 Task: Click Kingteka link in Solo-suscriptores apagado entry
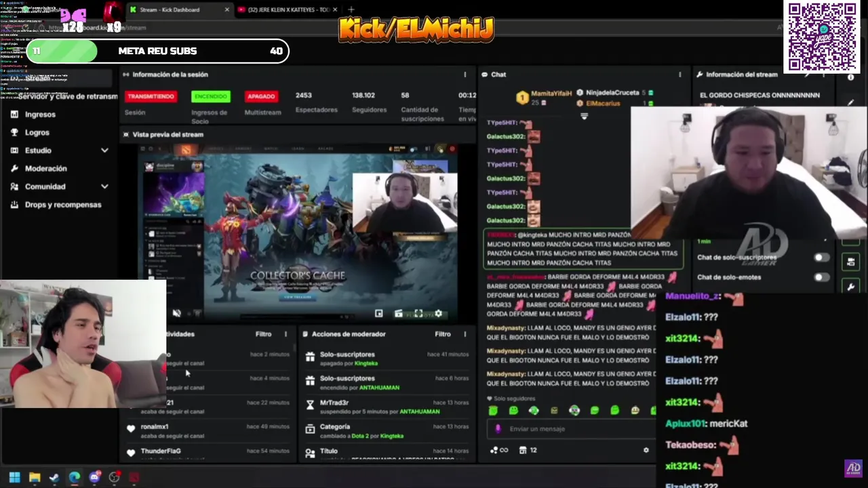pyautogui.click(x=366, y=363)
